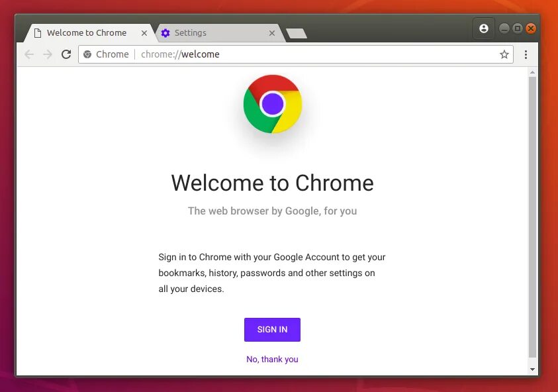Bookmark this page with the star icon
The height and width of the screenshot is (392, 558).
tap(504, 54)
